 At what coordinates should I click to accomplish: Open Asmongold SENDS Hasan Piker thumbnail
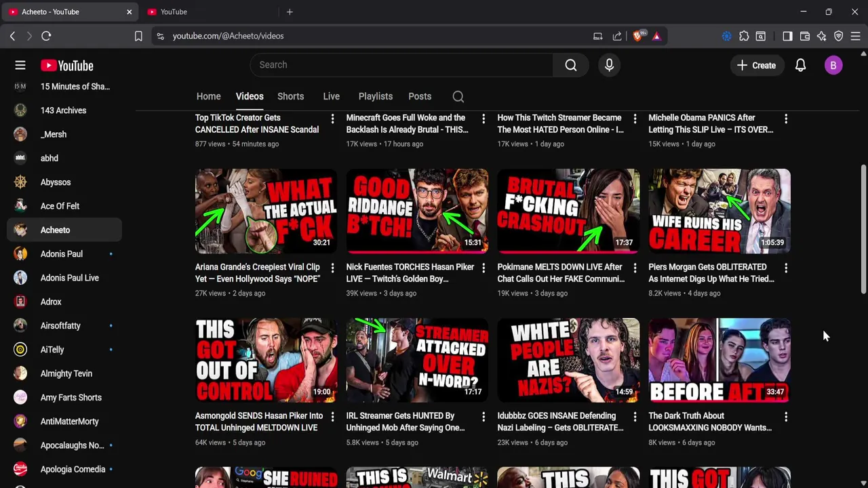tap(266, 360)
